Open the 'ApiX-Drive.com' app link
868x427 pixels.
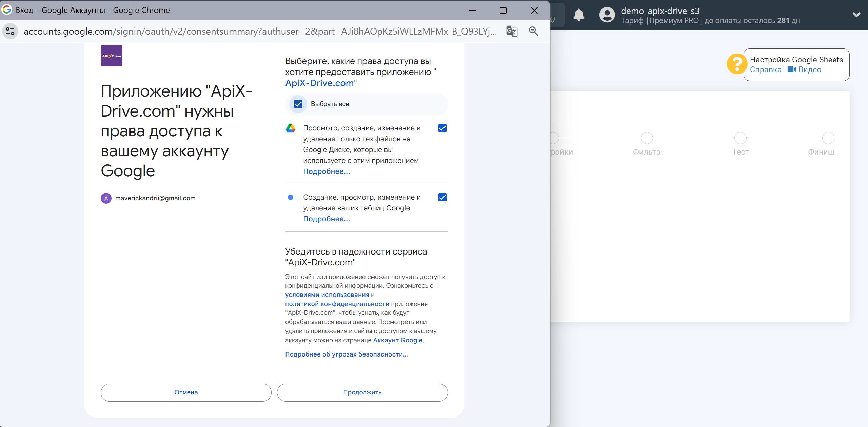[x=319, y=83]
